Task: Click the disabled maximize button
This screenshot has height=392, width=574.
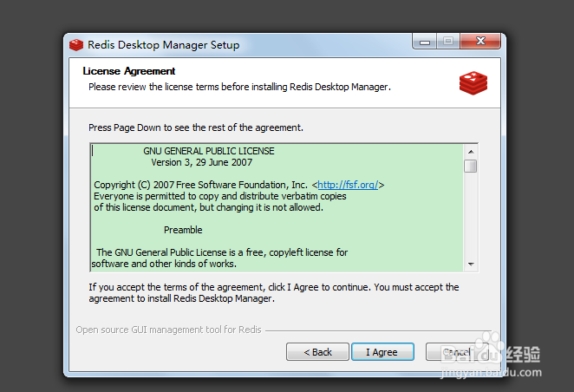Action: (x=448, y=42)
